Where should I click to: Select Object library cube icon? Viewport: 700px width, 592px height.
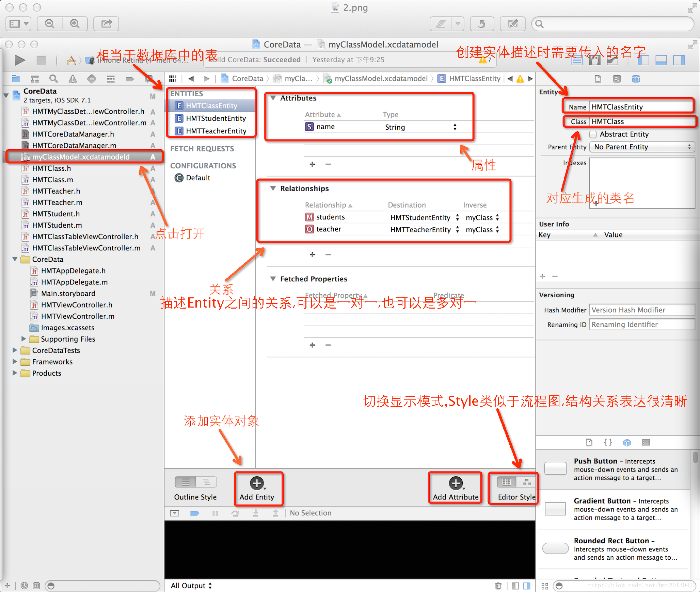[x=627, y=442]
